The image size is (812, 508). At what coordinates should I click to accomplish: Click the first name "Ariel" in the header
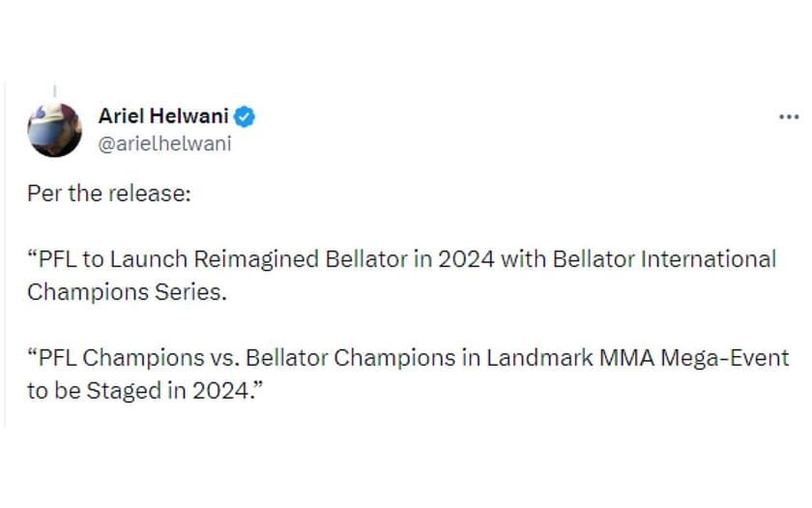tap(121, 116)
